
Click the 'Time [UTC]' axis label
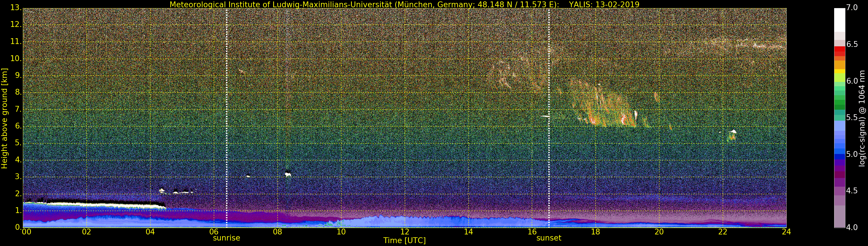point(404,241)
